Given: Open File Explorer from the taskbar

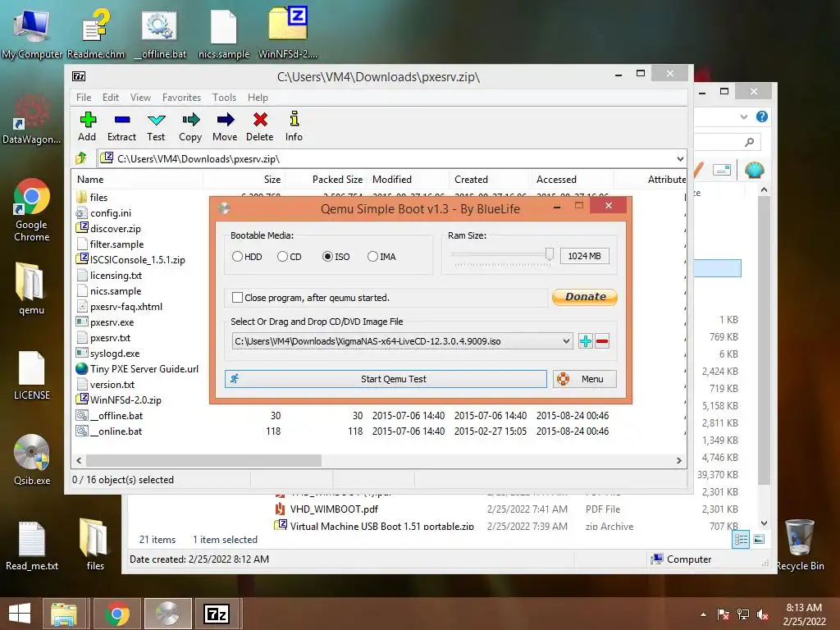Looking at the screenshot, I should coord(64,614).
